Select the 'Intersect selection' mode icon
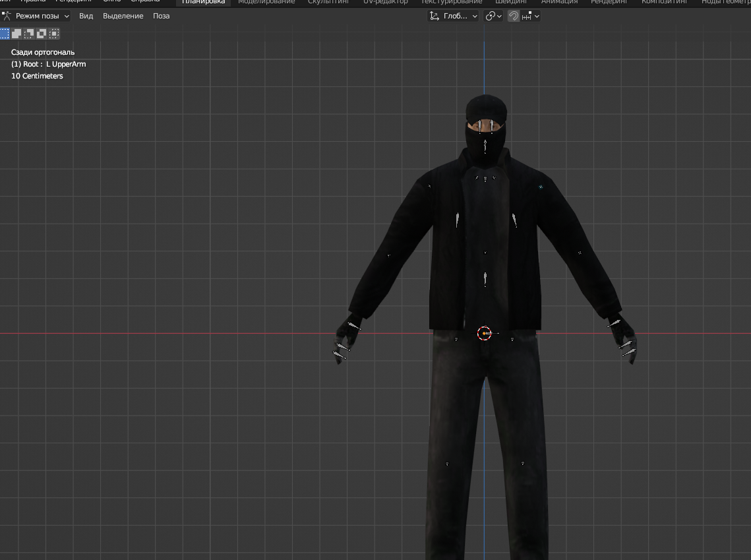751x560 pixels. [x=55, y=33]
